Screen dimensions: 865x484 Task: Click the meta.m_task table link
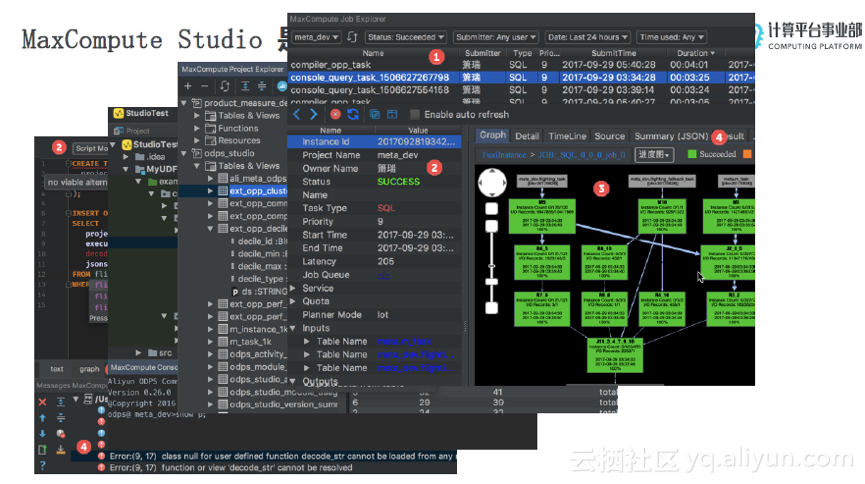[404, 342]
